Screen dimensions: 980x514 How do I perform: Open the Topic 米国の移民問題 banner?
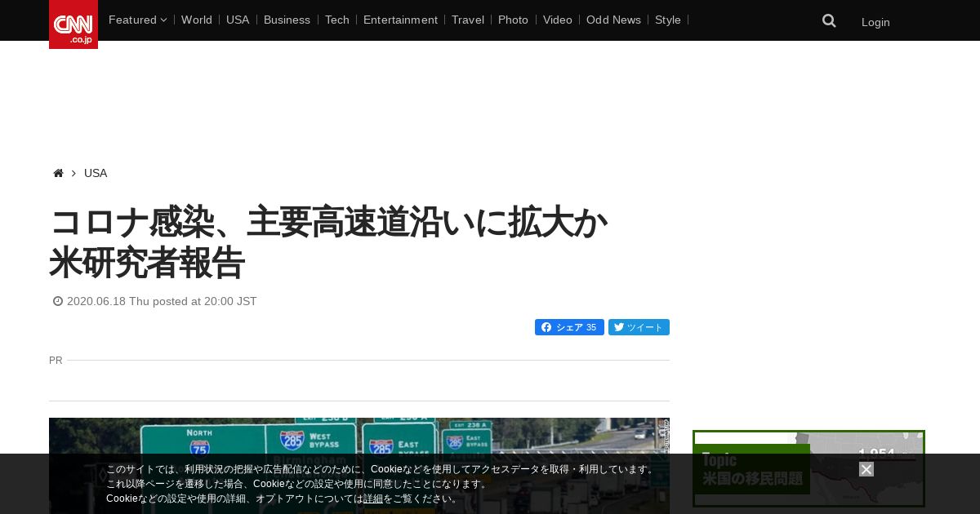(808, 469)
